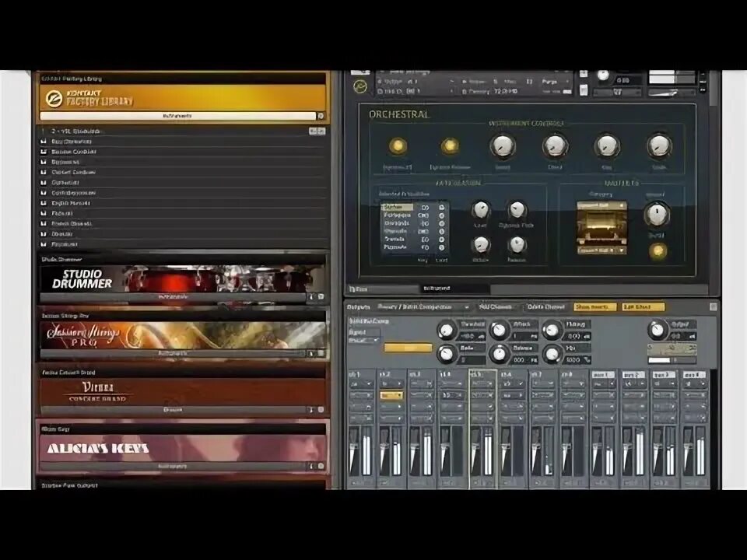
Task: Click the English Horn instrument file icon
Action: point(44,203)
